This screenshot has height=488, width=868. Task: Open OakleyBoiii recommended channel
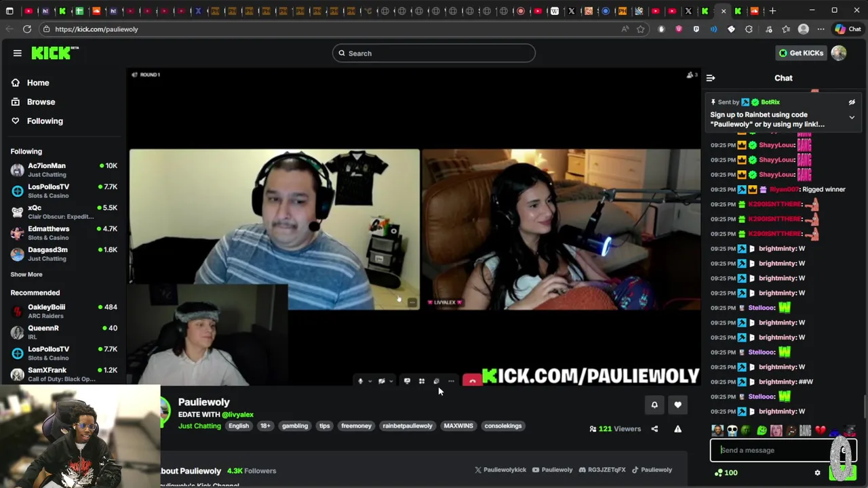[64, 311]
